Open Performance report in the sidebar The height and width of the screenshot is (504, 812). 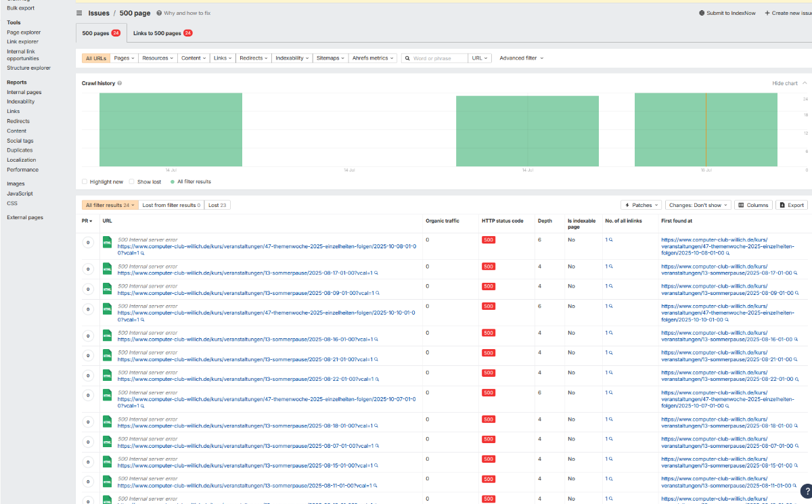tap(22, 170)
